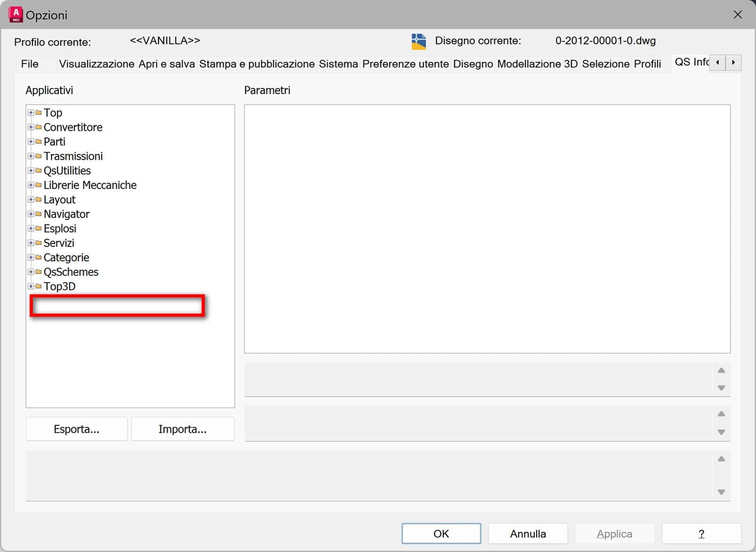Expand the QsUtilities node
Image resolution: width=756 pixels, height=552 pixels.
31,170
